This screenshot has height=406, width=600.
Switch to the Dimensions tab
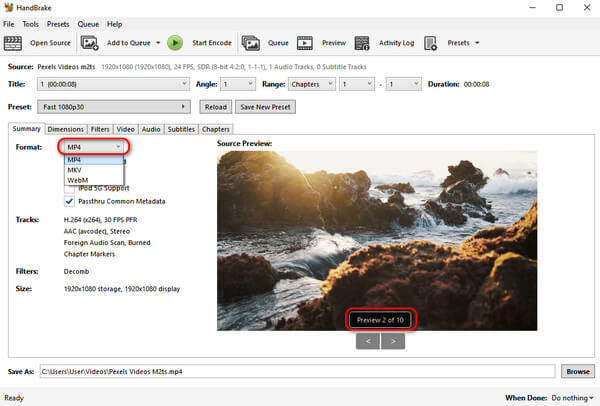click(x=65, y=129)
